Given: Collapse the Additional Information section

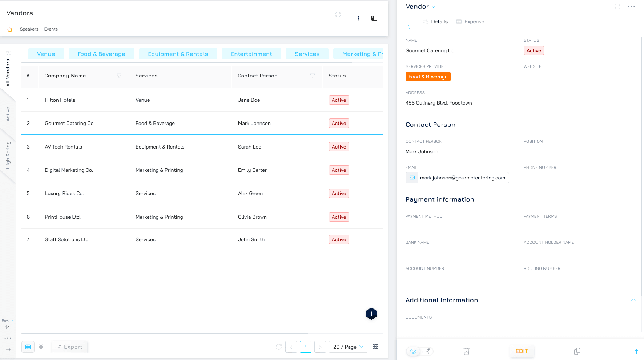Looking at the screenshot, I should [633, 300].
